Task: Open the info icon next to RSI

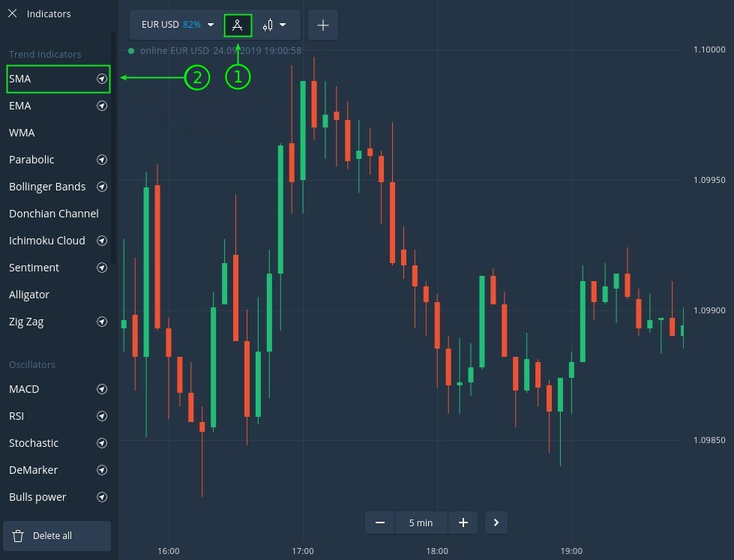Action: point(102,416)
